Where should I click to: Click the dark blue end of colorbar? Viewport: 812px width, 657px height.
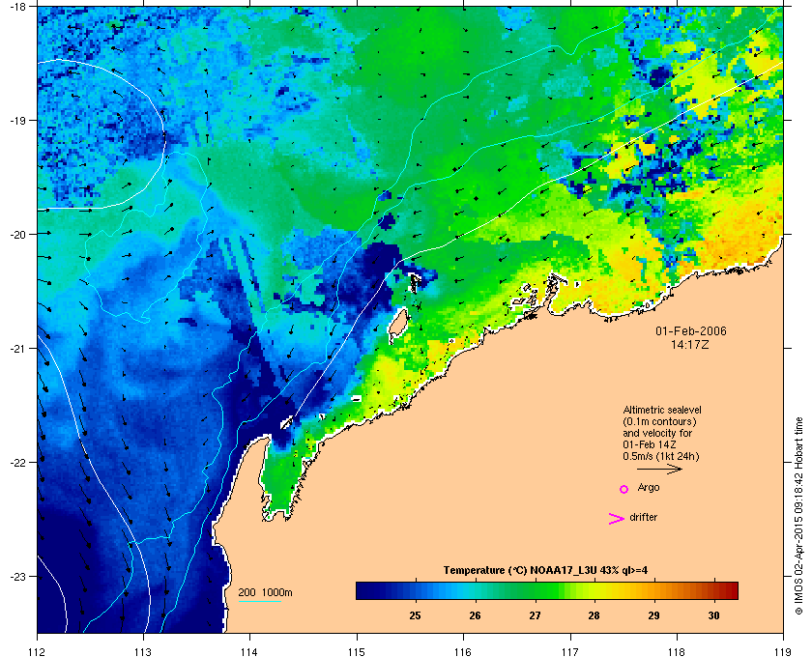tap(365, 590)
